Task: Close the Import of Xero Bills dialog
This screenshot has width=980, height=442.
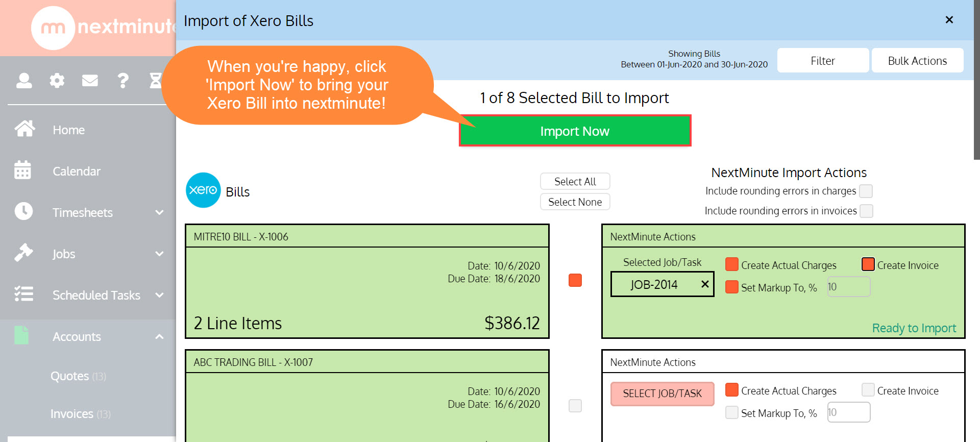Action: (949, 20)
